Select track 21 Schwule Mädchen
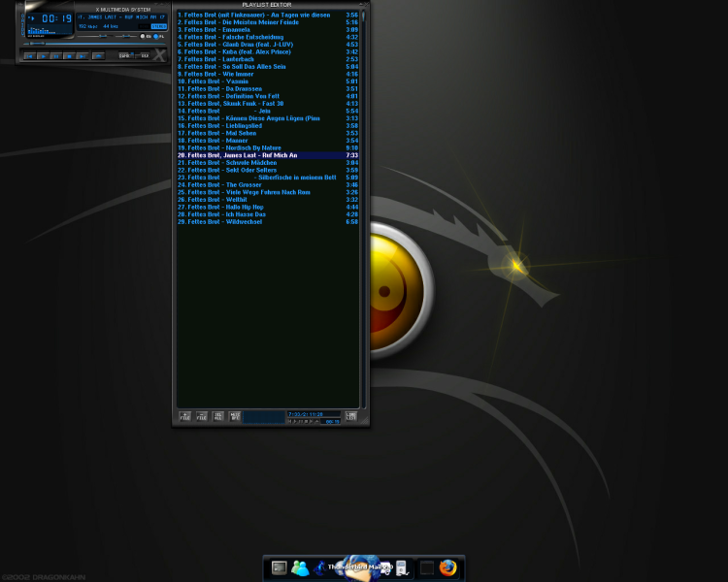This screenshot has height=582, width=728. (x=268, y=163)
